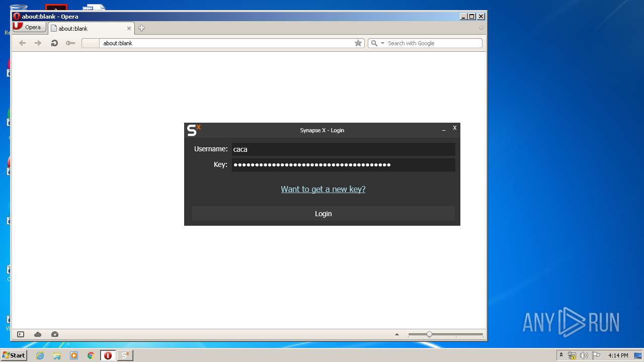Click the Opera forward navigation arrow

(38, 43)
